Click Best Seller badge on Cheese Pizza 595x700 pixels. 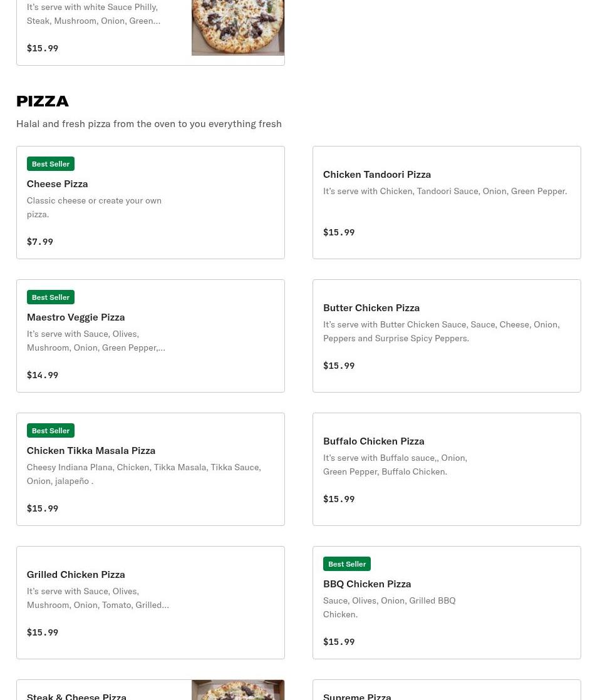(51, 164)
